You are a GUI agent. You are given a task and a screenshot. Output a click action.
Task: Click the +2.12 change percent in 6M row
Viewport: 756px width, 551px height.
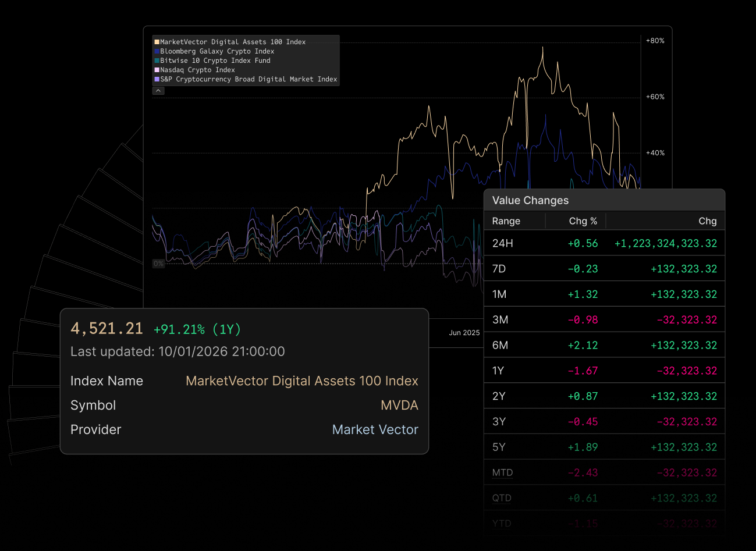583,346
